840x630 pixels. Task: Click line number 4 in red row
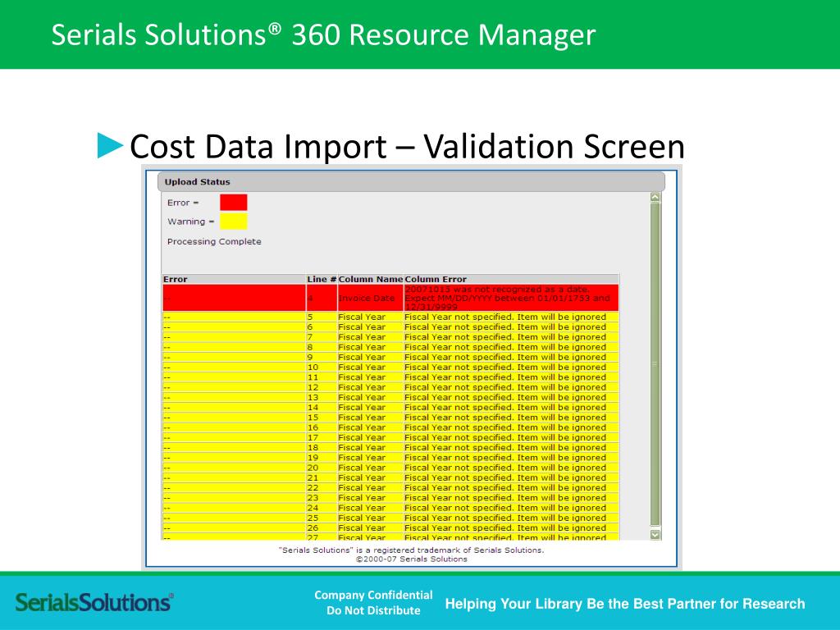point(322,298)
